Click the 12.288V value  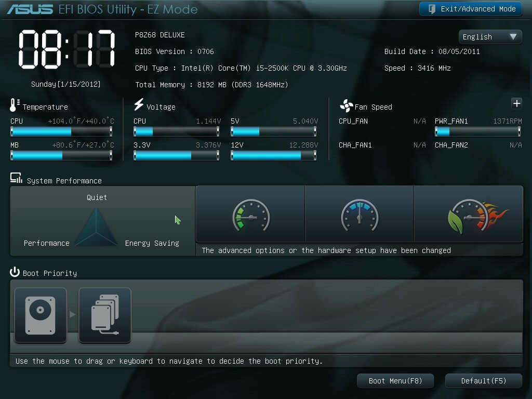pyautogui.click(x=303, y=145)
